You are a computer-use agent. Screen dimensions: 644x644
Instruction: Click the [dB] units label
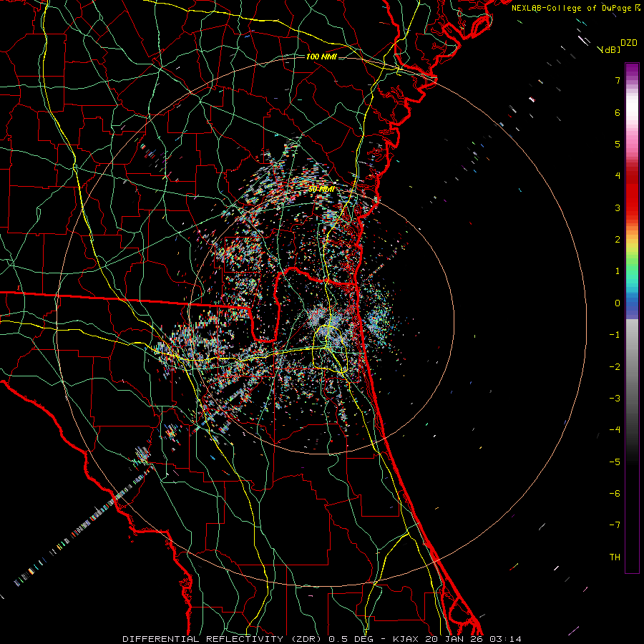coord(610,50)
